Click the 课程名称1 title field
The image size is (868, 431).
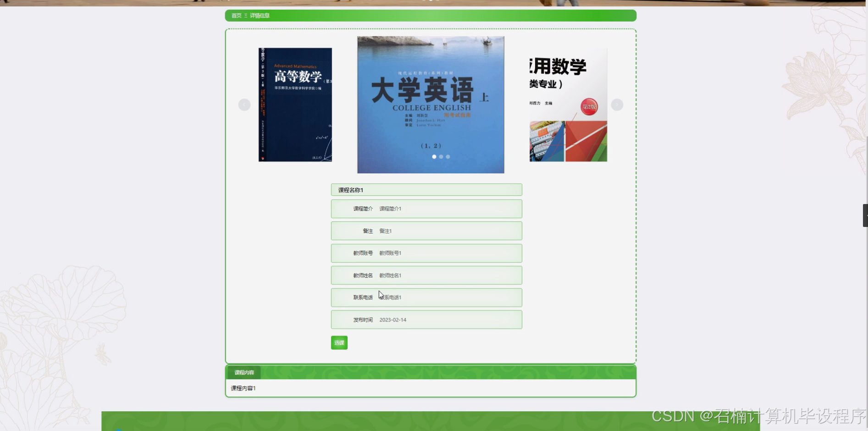(x=426, y=189)
